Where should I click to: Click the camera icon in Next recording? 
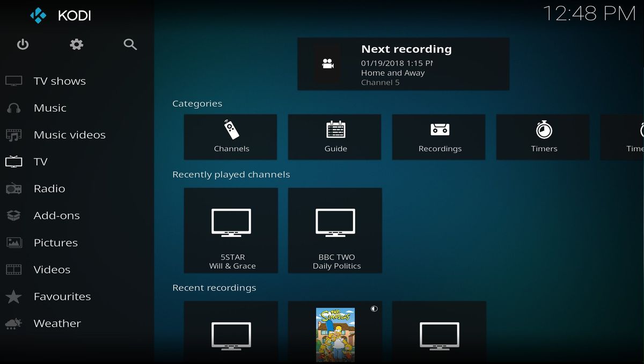(329, 64)
